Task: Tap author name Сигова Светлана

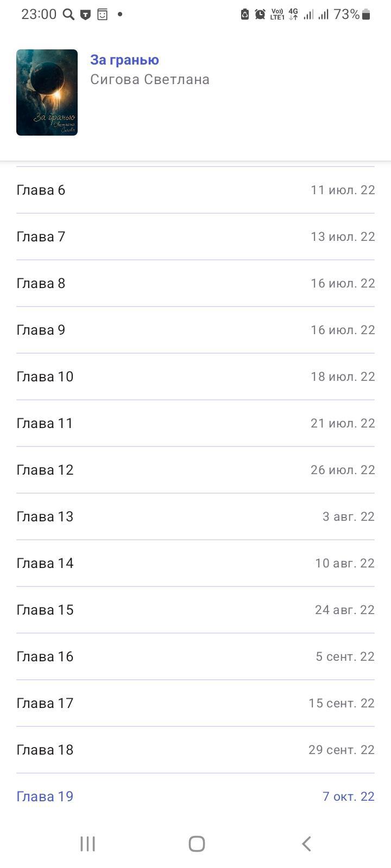Action: 149,79
